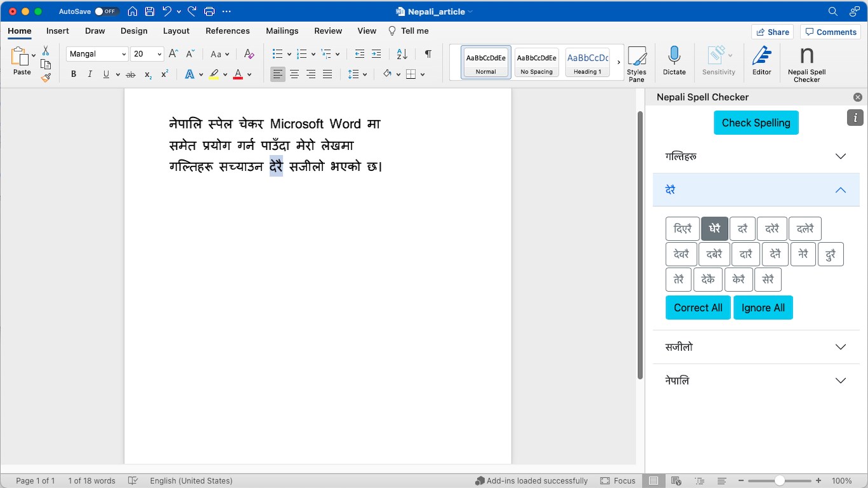Screen dimensions: 868x488
Task: Click the Sort A-Z icon
Action: [x=402, y=54]
